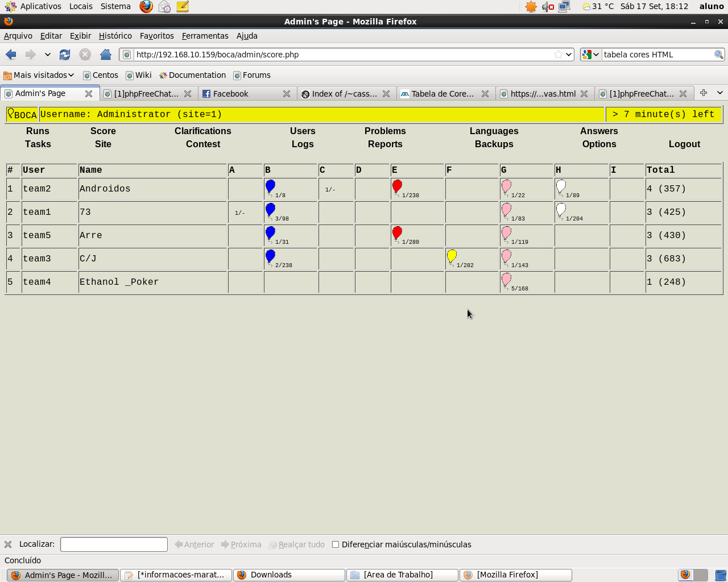This screenshot has width=728, height=582.
Task: Click the volume icon in the system tray
Action: [x=547, y=7]
